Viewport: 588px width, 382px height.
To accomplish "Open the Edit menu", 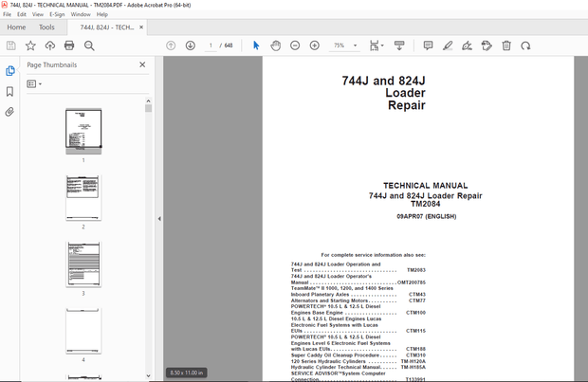I will (x=22, y=14).
